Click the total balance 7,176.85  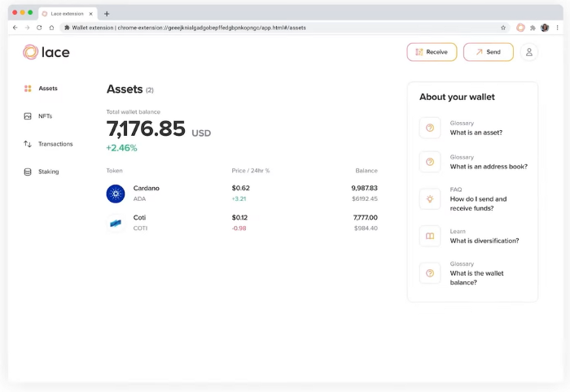pyautogui.click(x=146, y=128)
